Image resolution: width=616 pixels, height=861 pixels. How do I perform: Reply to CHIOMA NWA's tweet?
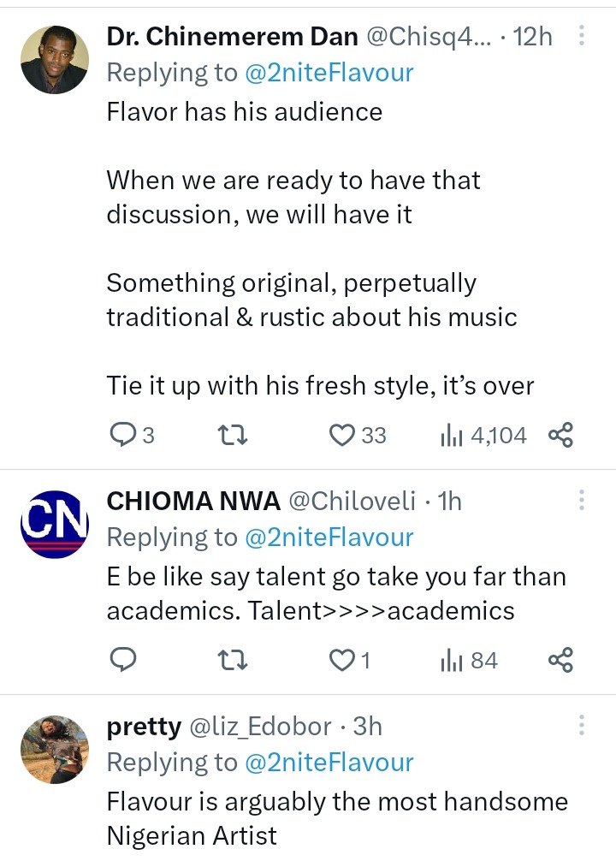pos(124,661)
